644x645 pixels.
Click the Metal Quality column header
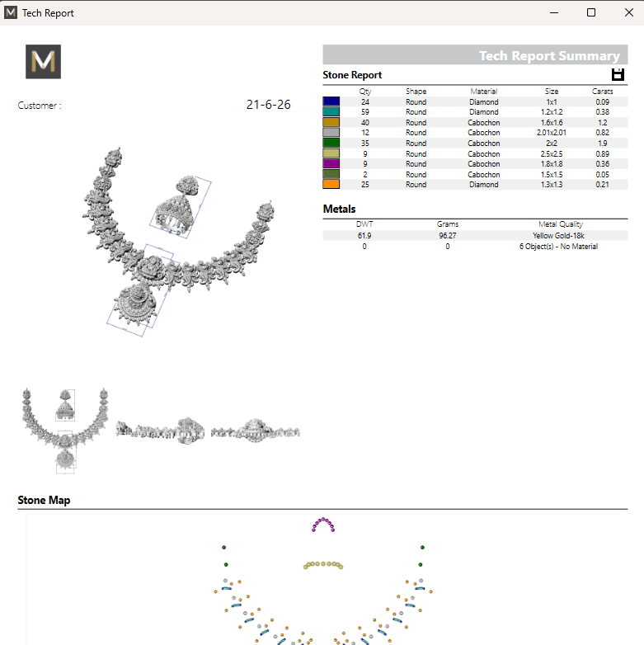click(x=561, y=224)
